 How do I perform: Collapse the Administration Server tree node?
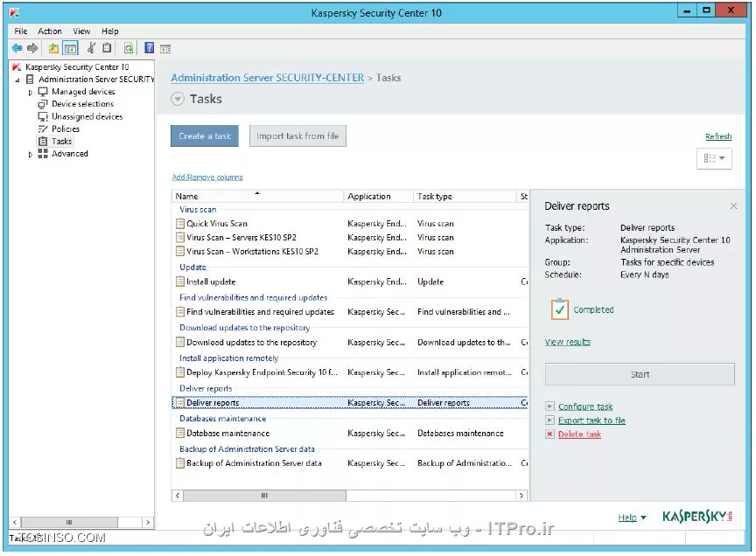(x=17, y=80)
